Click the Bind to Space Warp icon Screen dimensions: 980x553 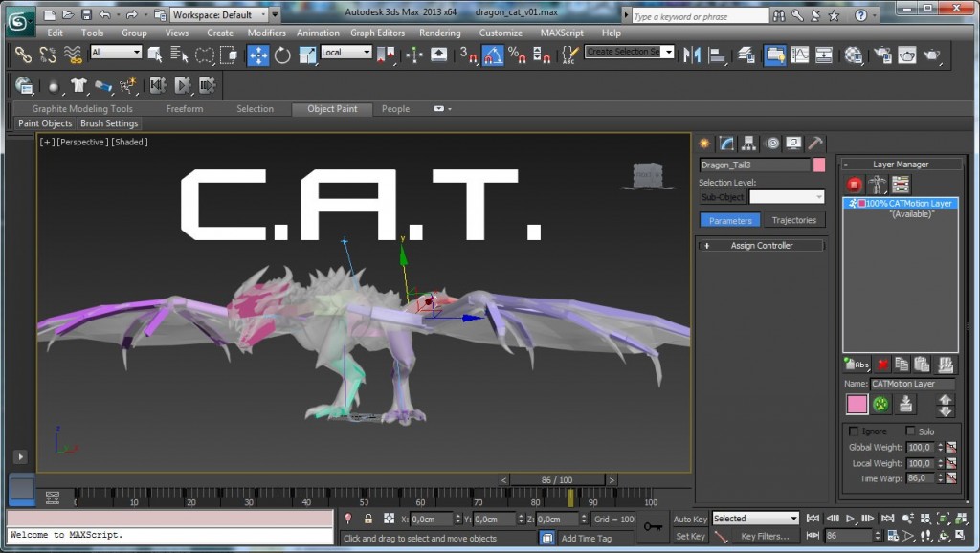[x=73, y=55]
